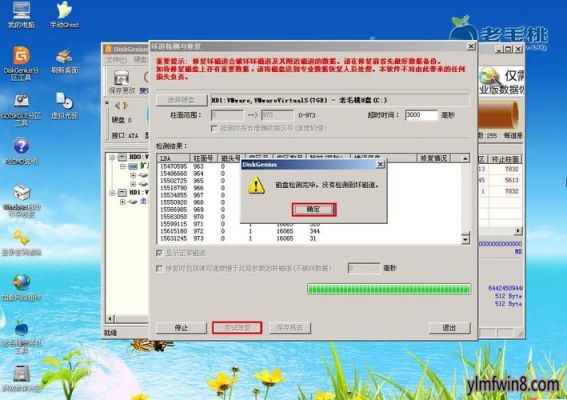Click the 柱面号 column header
This screenshot has width=567, height=400.
pyautogui.click(x=204, y=158)
